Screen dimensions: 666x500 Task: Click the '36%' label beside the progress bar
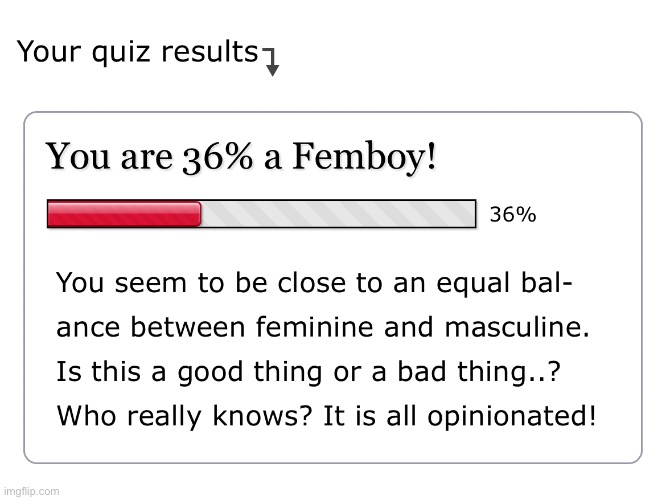[x=513, y=215]
